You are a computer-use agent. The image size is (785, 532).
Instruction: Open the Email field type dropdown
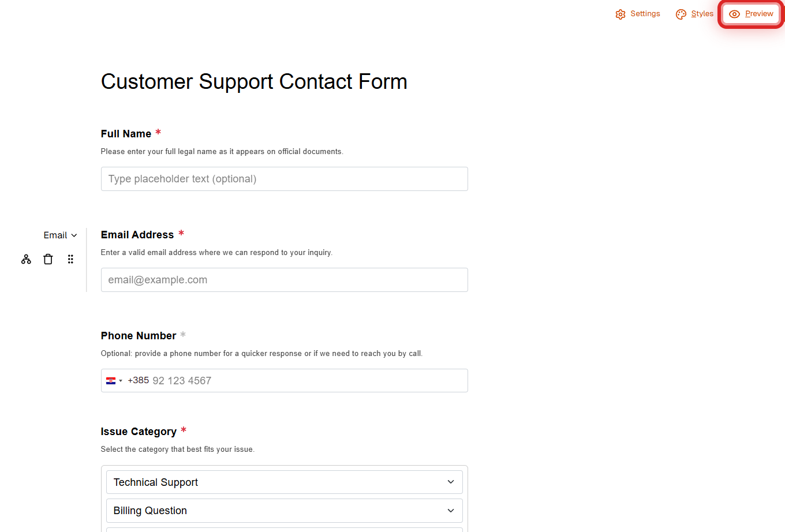tap(60, 235)
